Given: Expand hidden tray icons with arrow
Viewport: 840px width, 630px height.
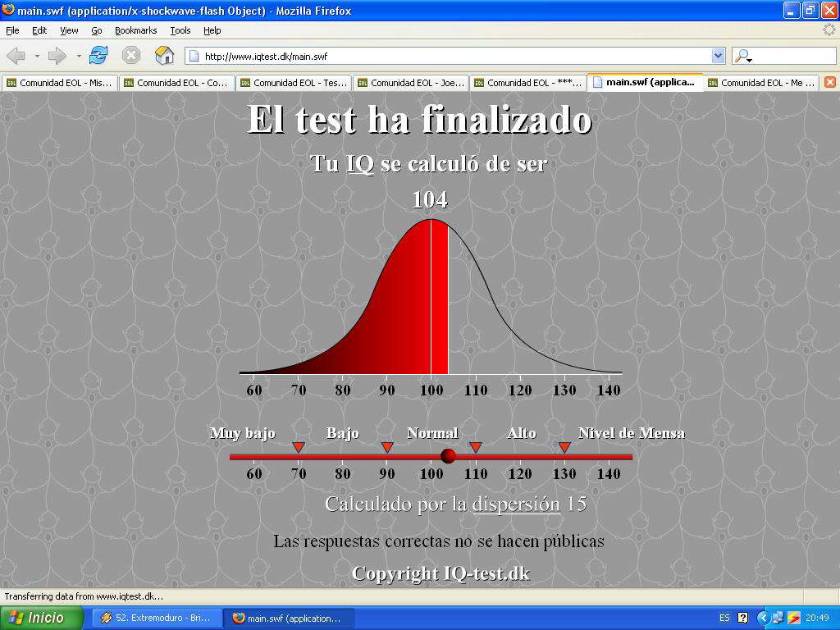Looking at the screenshot, I should coord(764,618).
